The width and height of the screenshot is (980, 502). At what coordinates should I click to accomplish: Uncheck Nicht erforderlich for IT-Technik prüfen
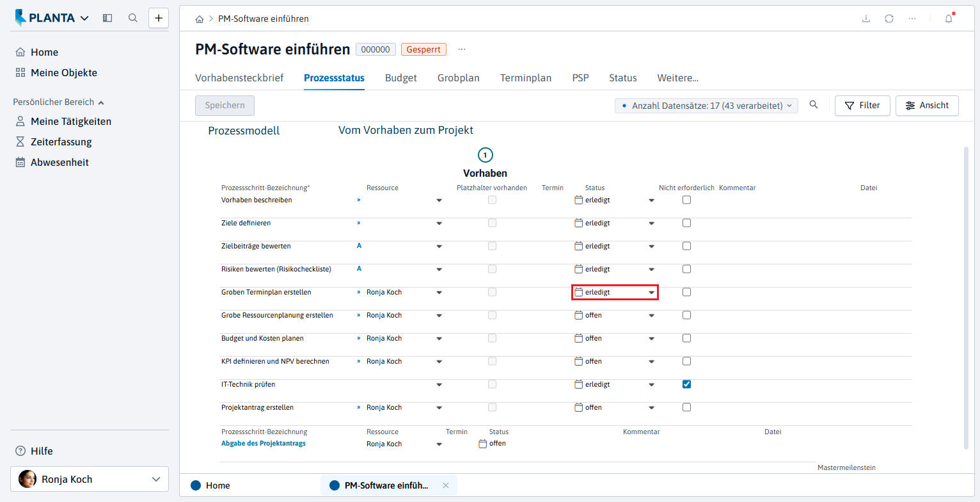coord(686,384)
